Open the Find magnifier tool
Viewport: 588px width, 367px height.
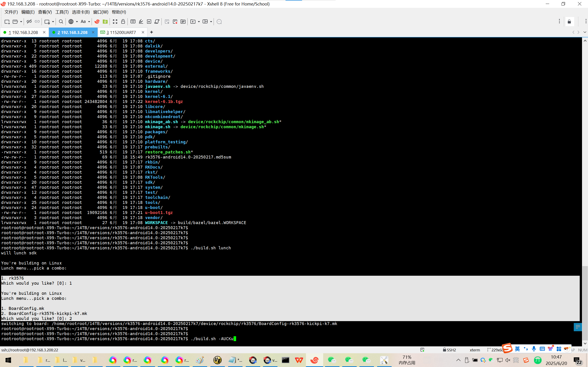click(x=61, y=22)
